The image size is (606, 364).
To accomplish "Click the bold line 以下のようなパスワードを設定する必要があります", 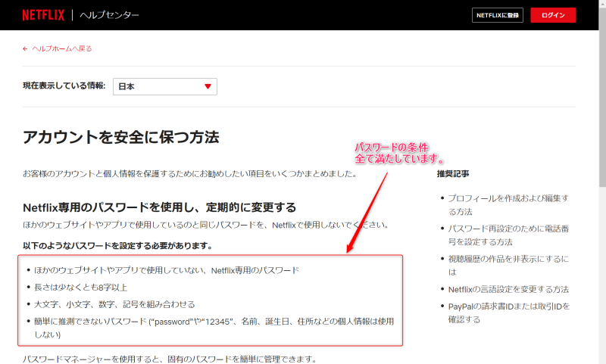I will click(117, 245).
